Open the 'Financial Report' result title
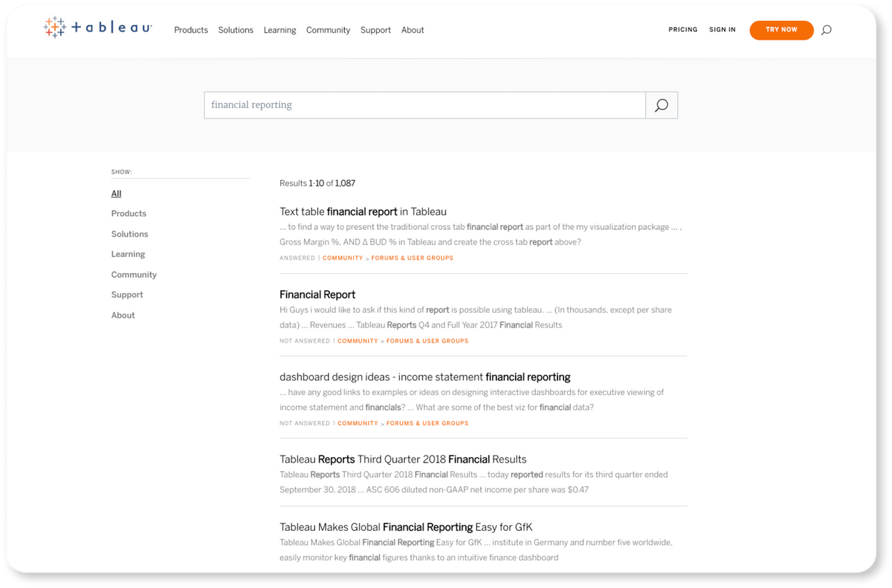 pos(318,295)
